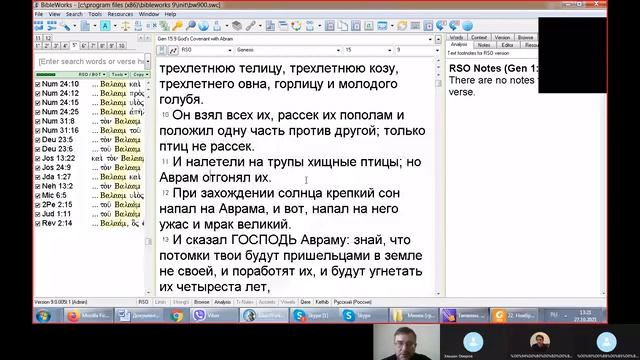Open the Copy dropdown in the results panel

tap(141, 75)
